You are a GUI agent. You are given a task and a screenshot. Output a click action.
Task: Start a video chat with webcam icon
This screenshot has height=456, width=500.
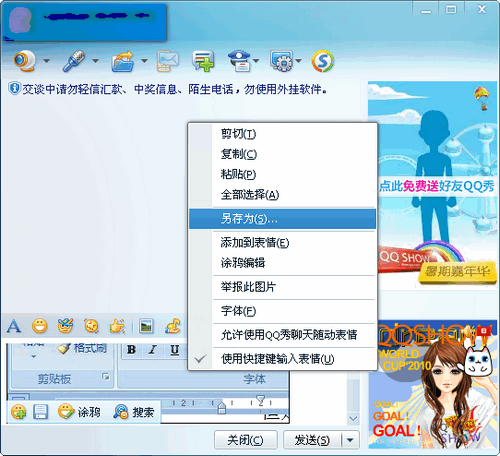coord(24,61)
